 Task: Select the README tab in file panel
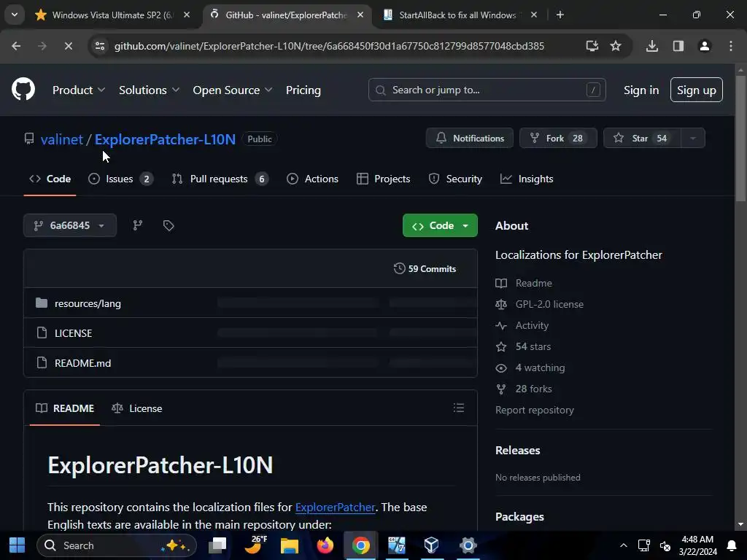pos(65,408)
